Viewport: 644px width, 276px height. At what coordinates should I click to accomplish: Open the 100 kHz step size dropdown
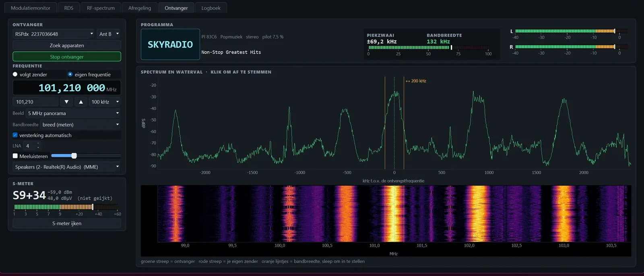pyautogui.click(x=105, y=102)
